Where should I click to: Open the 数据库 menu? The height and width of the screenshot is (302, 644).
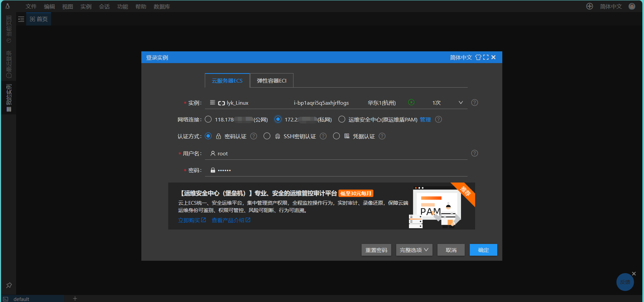coord(162,6)
